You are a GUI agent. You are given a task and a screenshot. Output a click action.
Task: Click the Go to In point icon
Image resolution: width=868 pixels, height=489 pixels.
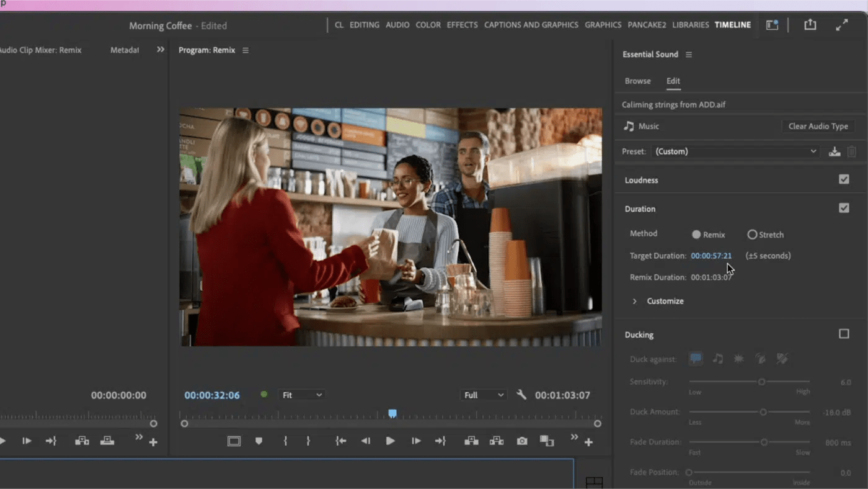340,441
